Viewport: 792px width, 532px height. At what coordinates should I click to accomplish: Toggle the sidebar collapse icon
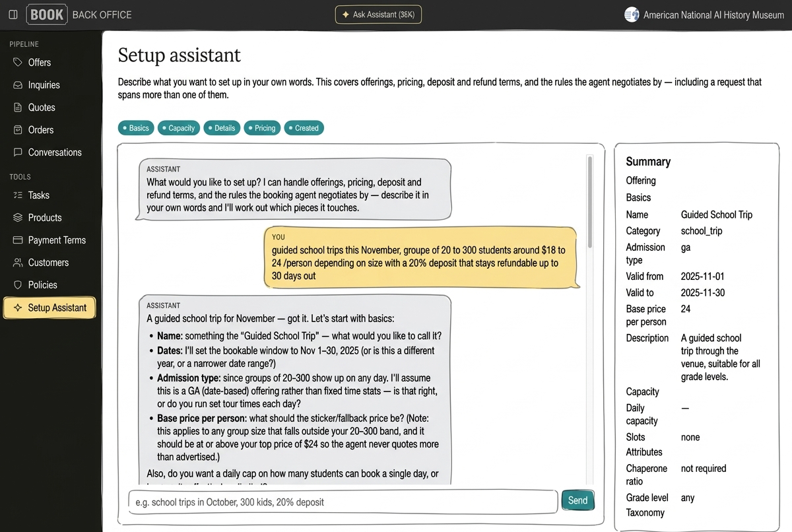tap(13, 15)
